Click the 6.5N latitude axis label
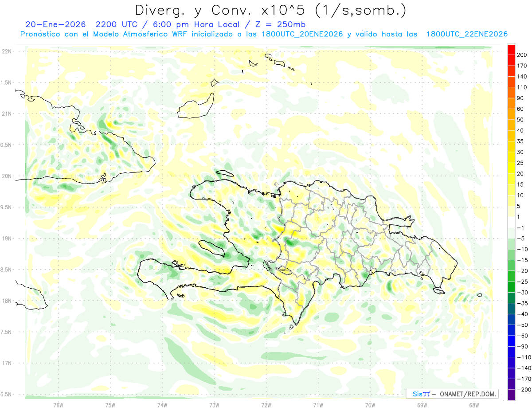This screenshot has height=411, width=532. pyautogui.click(x=6, y=394)
